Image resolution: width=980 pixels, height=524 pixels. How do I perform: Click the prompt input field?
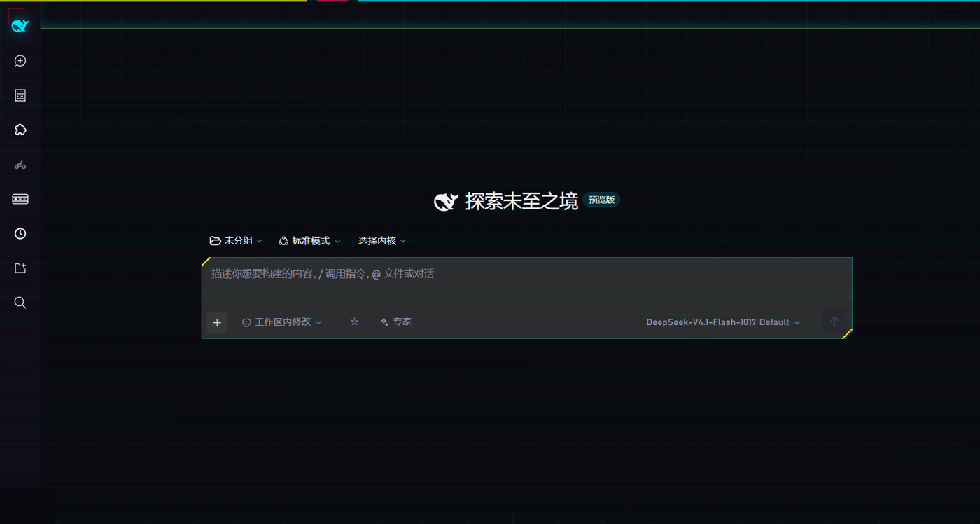(x=526, y=274)
